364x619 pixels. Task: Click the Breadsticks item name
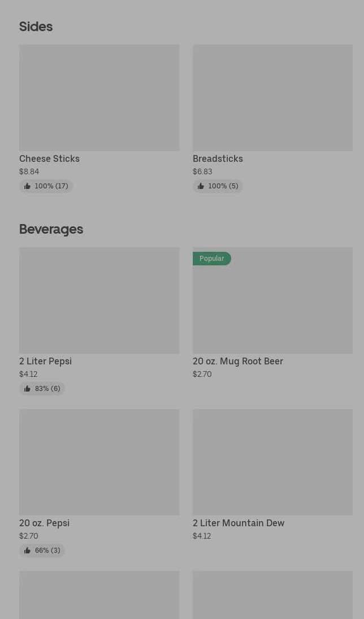click(218, 159)
